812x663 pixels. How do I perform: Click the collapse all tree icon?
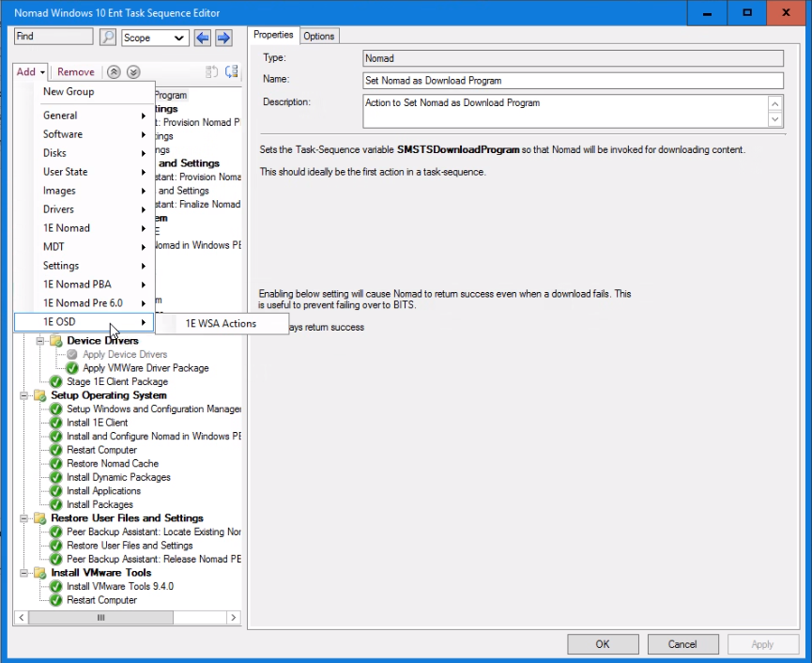point(211,72)
